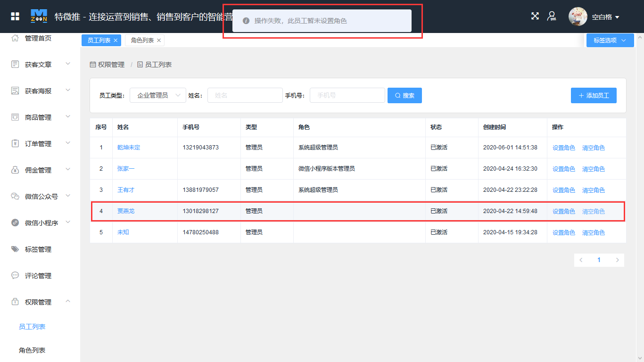Click the 获客文章 sidebar icon
644x362 pixels.
(x=15, y=64)
